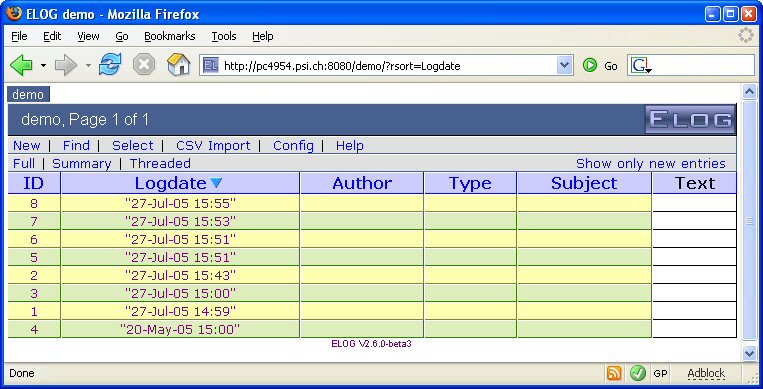The width and height of the screenshot is (763, 389).
Task: Open the Google search engine dropdown
Action: (640, 66)
